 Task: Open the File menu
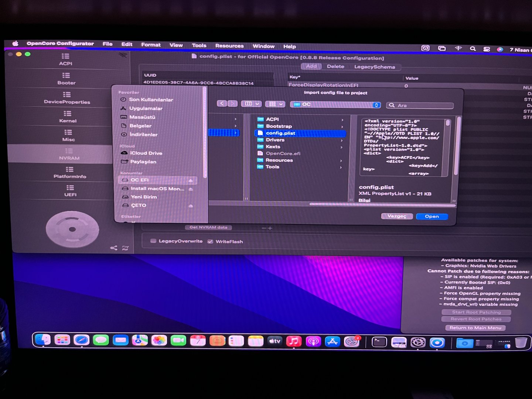click(x=108, y=44)
